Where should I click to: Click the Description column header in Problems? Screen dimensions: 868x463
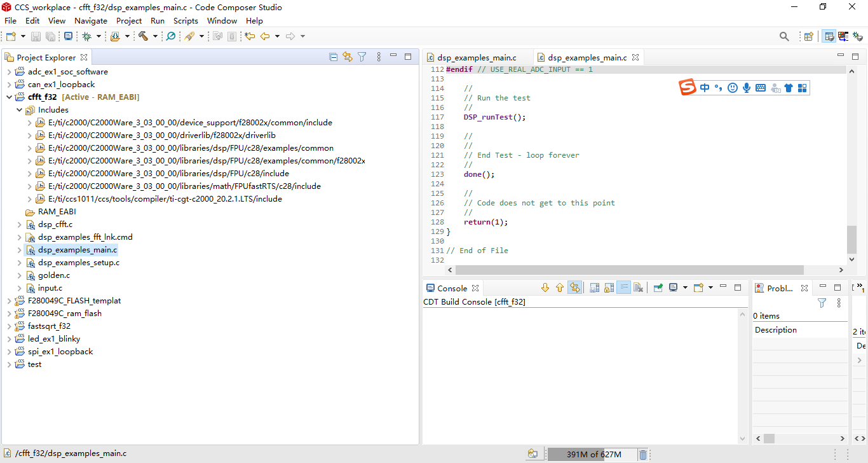pos(801,330)
